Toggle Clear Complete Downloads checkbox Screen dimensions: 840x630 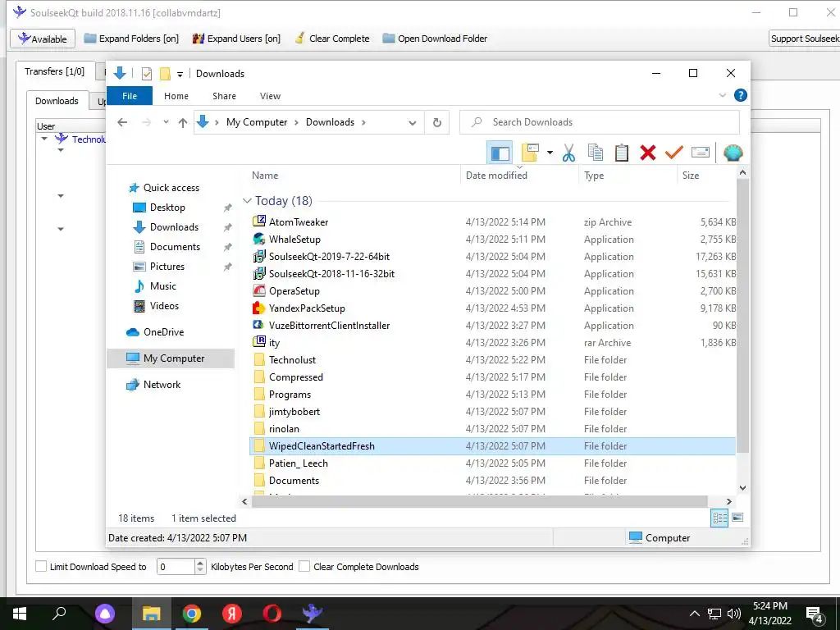[x=304, y=566]
